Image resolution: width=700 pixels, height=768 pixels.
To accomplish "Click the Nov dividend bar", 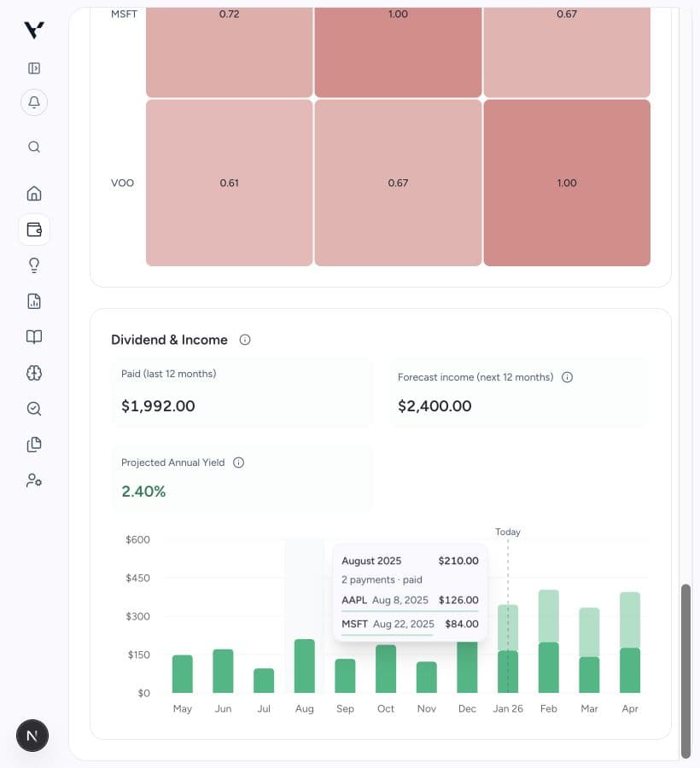I will click(x=426, y=678).
